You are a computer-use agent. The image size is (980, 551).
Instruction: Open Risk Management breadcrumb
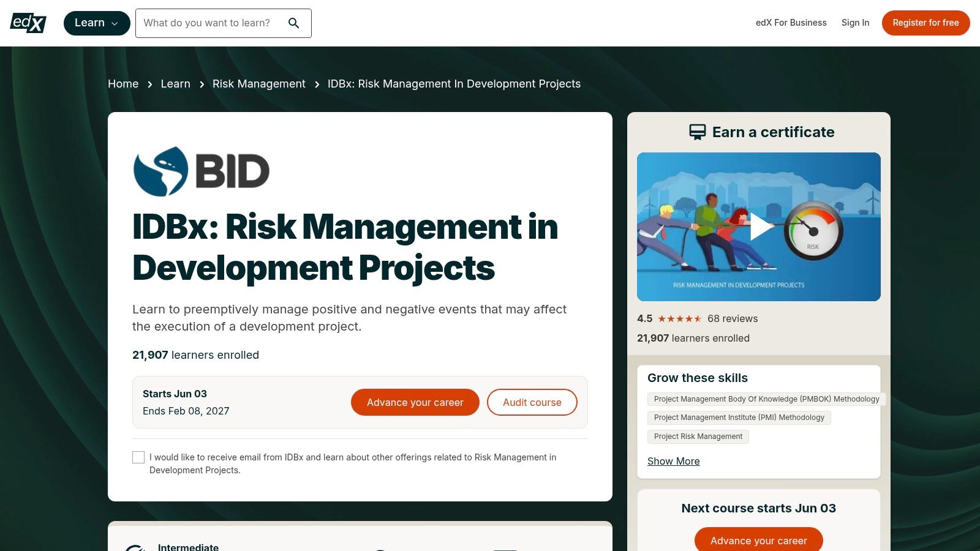(258, 84)
